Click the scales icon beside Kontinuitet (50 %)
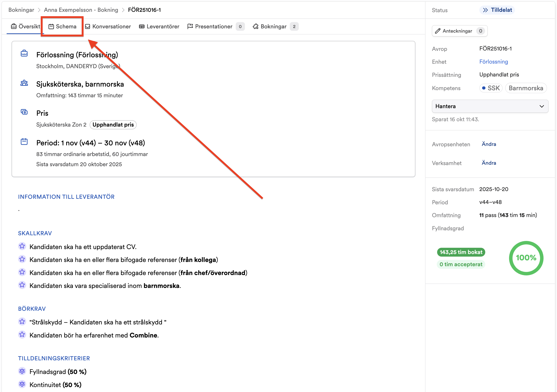Viewport: 557px width, 392px height. [x=22, y=384]
